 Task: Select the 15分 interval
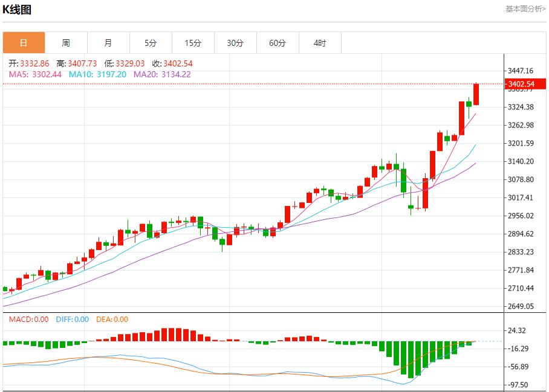tap(193, 42)
